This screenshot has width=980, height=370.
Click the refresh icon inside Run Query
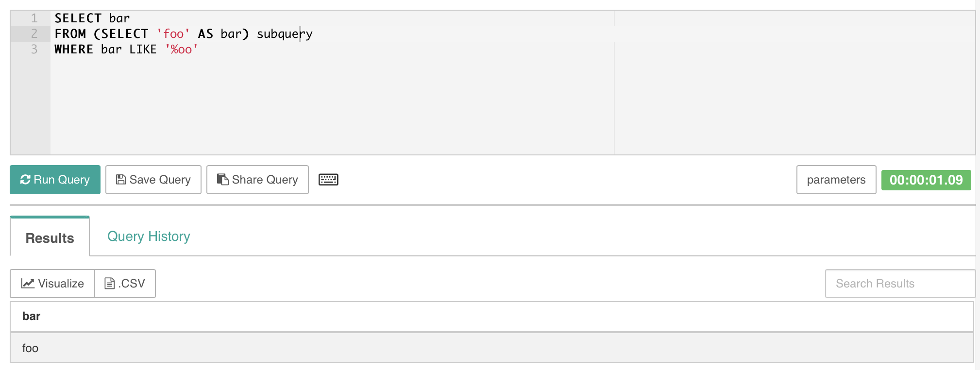25,180
